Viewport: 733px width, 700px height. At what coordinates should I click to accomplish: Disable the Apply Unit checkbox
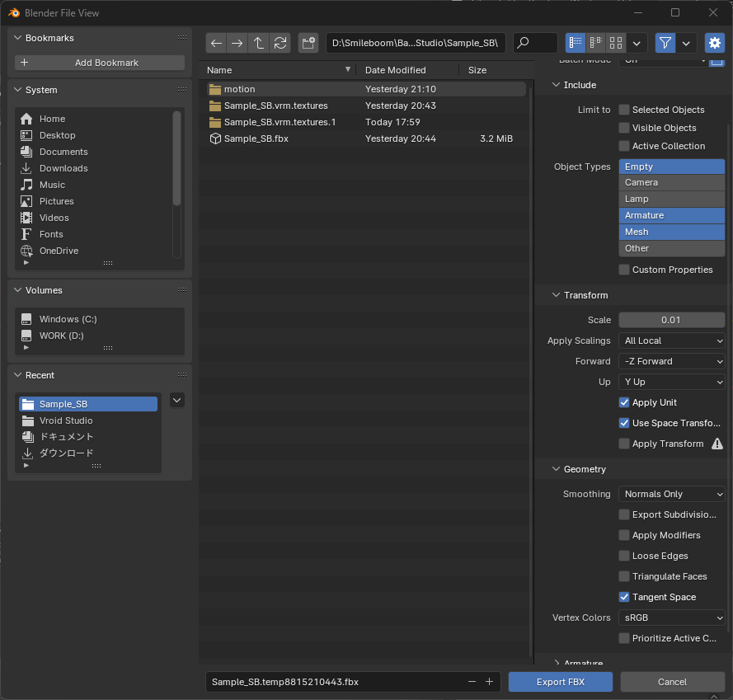(x=624, y=402)
